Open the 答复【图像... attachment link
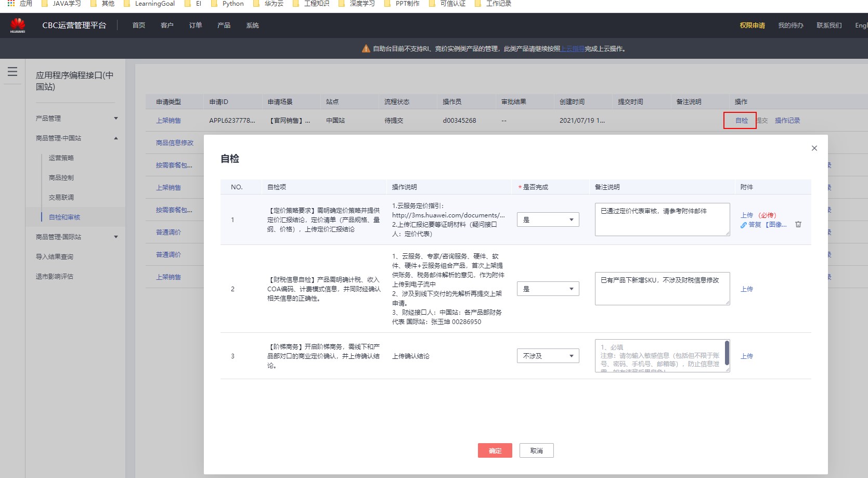Viewport: 868px width, 478px height. coord(768,225)
